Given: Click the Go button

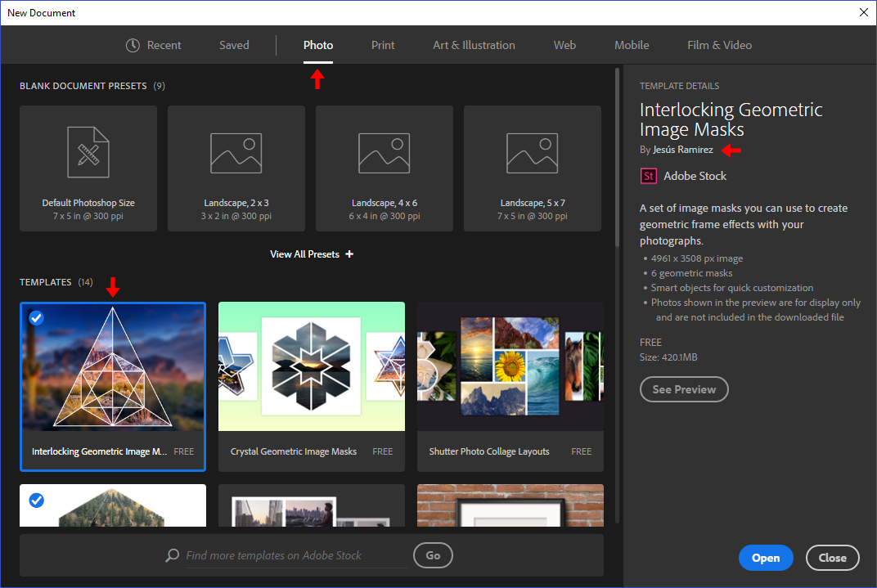Looking at the screenshot, I should (433, 555).
